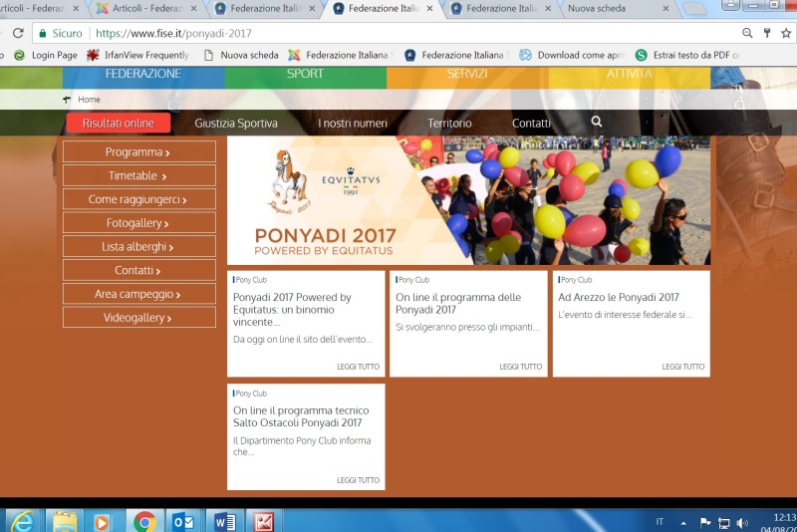797x532 pixels.
Task: Open the SPORT menu
Action: pos(306,75)
